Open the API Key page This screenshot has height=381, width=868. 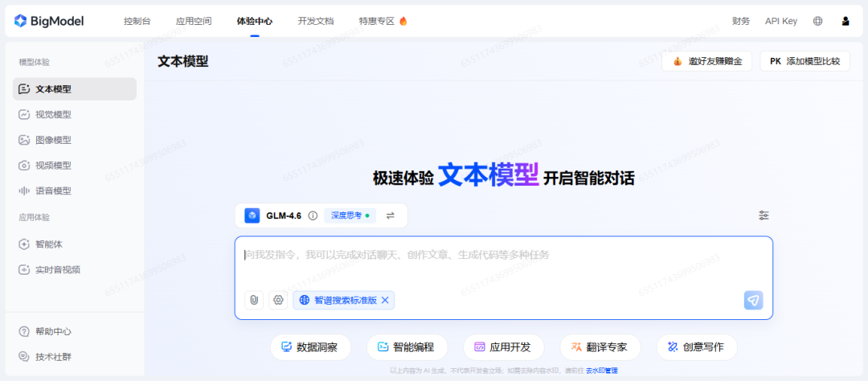click(781, 21)
